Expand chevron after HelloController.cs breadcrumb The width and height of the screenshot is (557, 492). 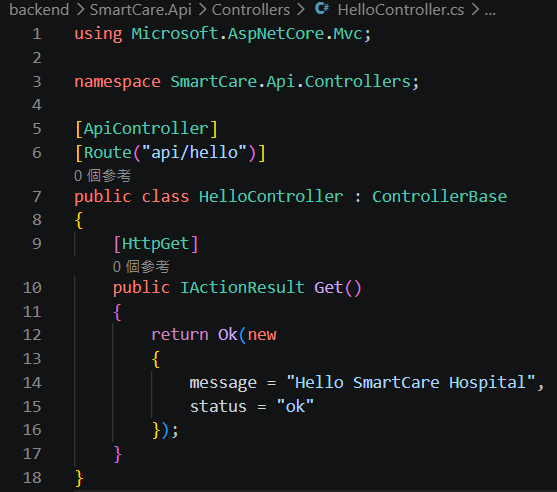coord(475,10)
